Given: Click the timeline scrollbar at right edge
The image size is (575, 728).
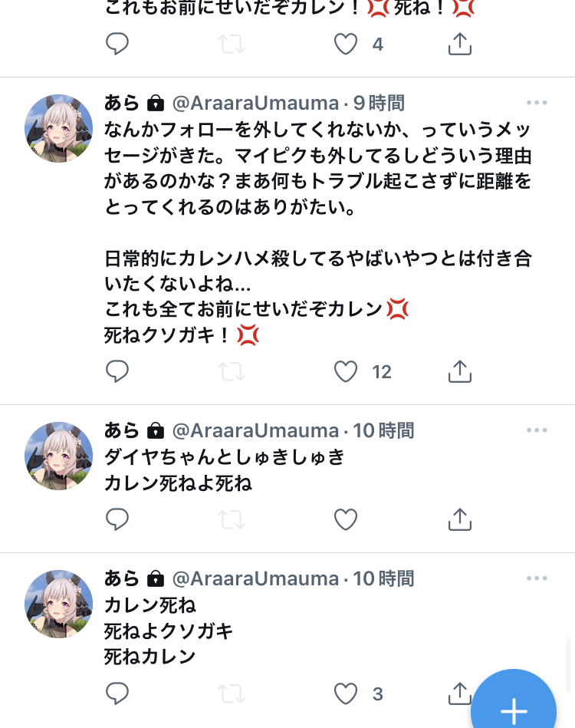Looking at the screenshot, I should [568, 665].
